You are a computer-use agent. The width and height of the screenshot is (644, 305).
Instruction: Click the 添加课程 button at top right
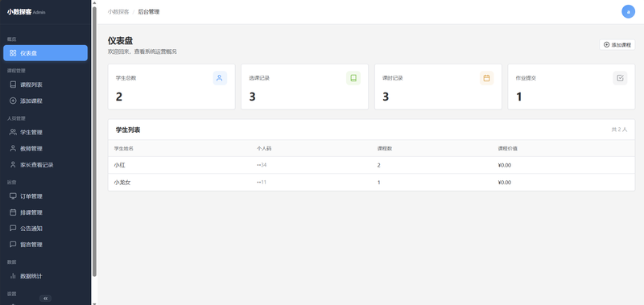[617, 45]
